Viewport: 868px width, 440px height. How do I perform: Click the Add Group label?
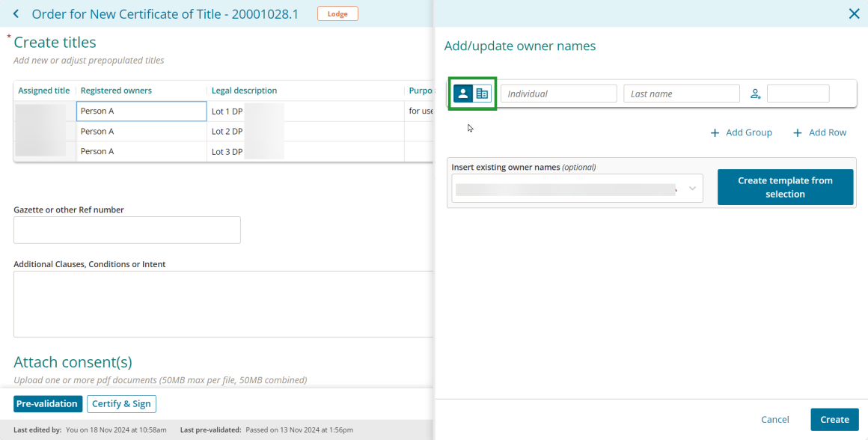(x=748, y=133)
